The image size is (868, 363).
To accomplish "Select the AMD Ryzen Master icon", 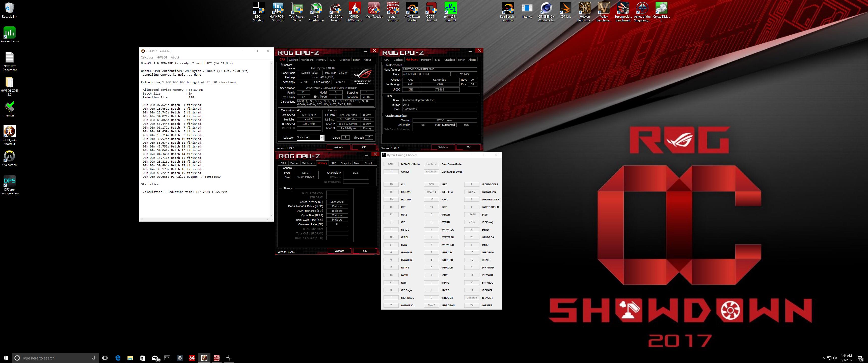I will pos(412,12).
